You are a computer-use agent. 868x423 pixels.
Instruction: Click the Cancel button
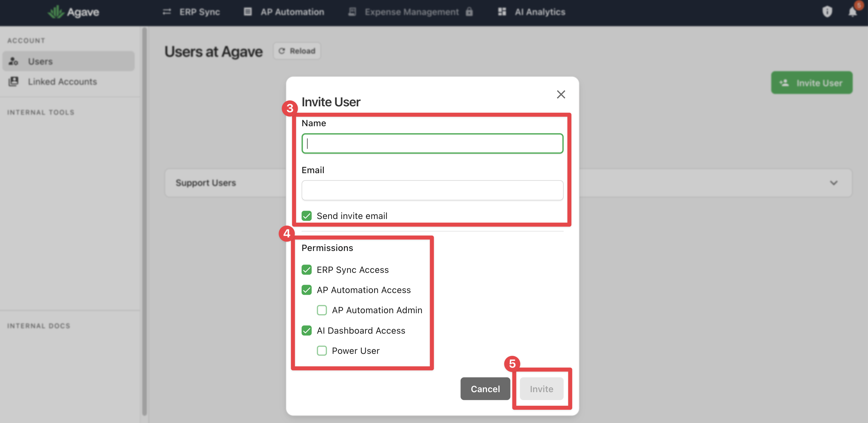tap(485, 389)
